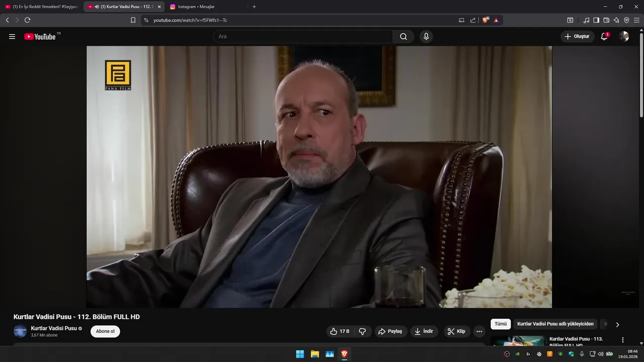Open Windows Security tray icon
This screenshot has width=644, height=362.
coord(571,354)
